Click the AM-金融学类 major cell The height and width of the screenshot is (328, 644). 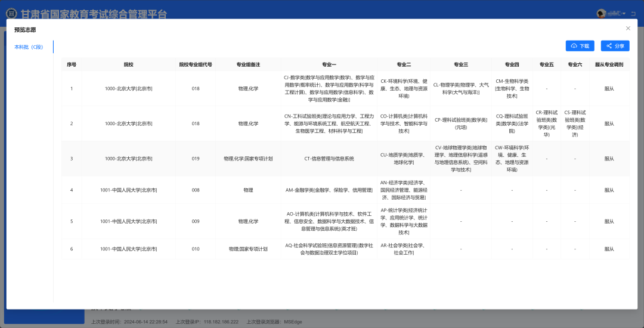[329, 190]
